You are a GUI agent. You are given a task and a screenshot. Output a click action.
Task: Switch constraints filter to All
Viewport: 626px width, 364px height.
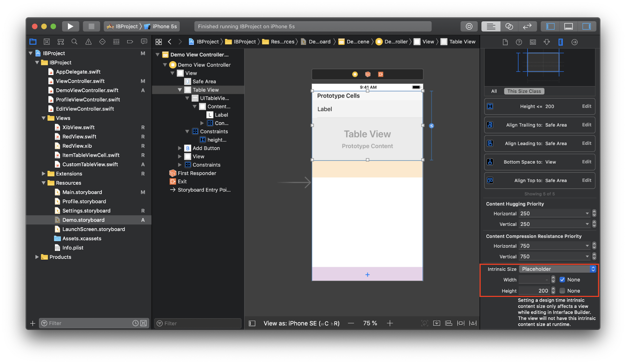pos(494,91)
